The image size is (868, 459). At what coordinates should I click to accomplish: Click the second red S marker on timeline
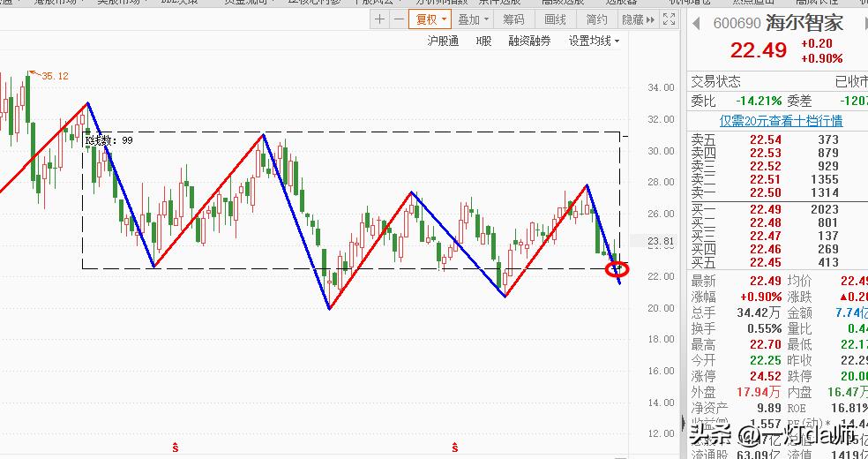point(455,447)
